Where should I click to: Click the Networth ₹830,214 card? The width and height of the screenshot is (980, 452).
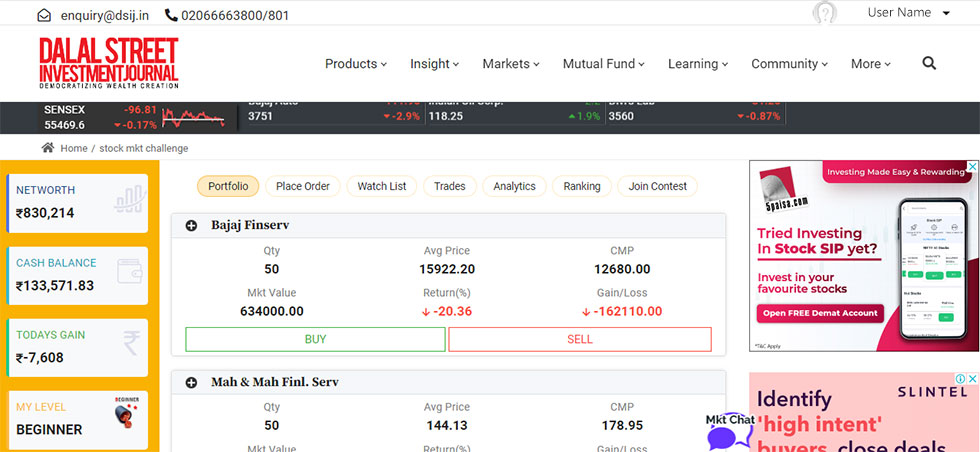coord(77,203)
